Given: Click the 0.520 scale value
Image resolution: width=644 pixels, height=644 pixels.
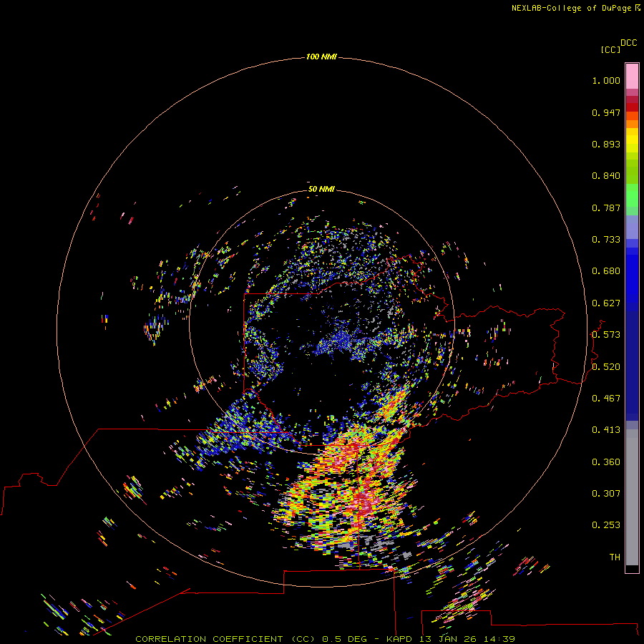Looking at the screenshot, I should click(606, 367).
